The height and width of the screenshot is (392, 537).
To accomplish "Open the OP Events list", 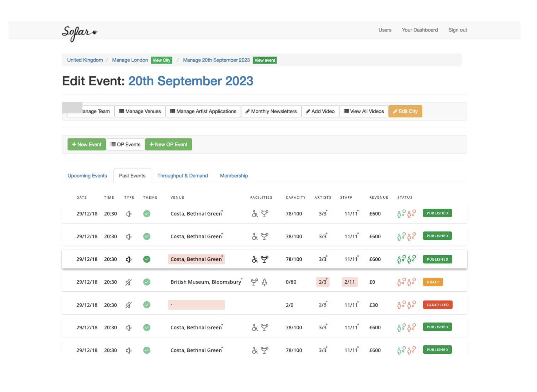I will [x=125, y=144].
